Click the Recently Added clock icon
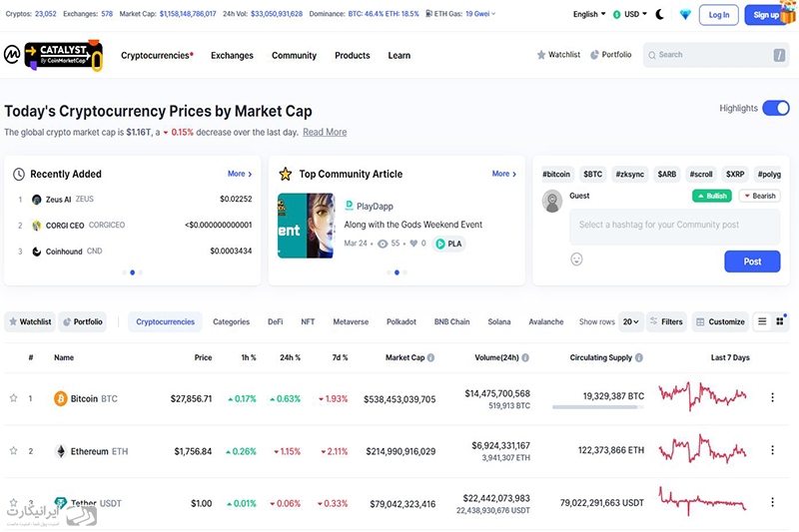799x532 pixels. point(19,174)
